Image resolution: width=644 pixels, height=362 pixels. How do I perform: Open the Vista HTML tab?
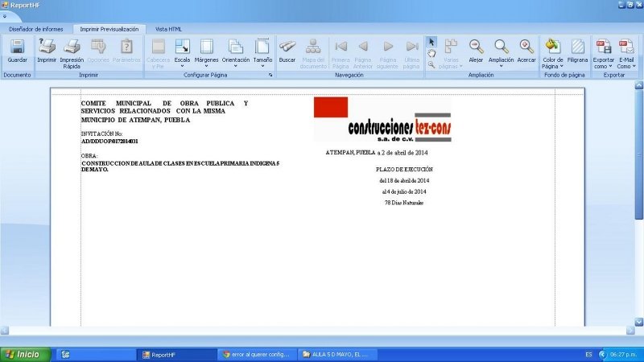click(168, 28)
